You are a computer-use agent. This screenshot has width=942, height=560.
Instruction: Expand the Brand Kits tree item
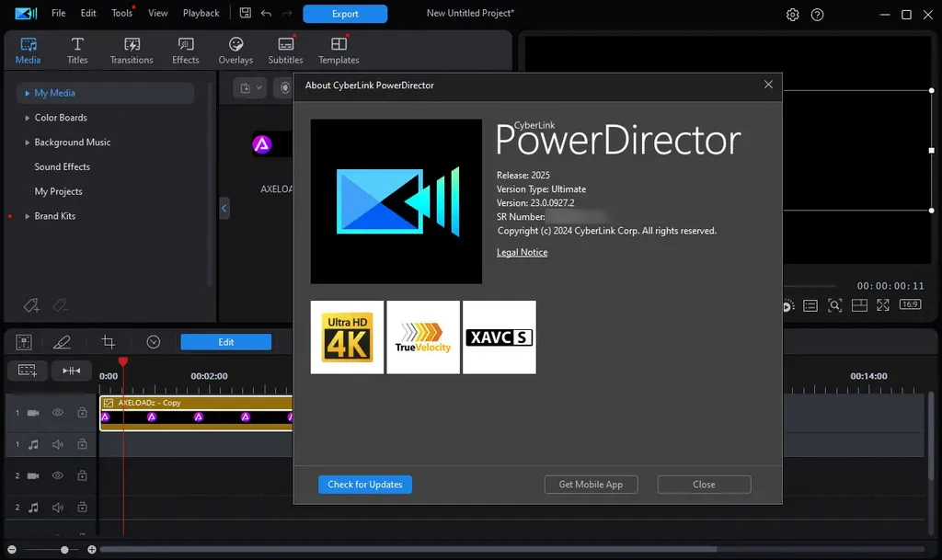27,216
